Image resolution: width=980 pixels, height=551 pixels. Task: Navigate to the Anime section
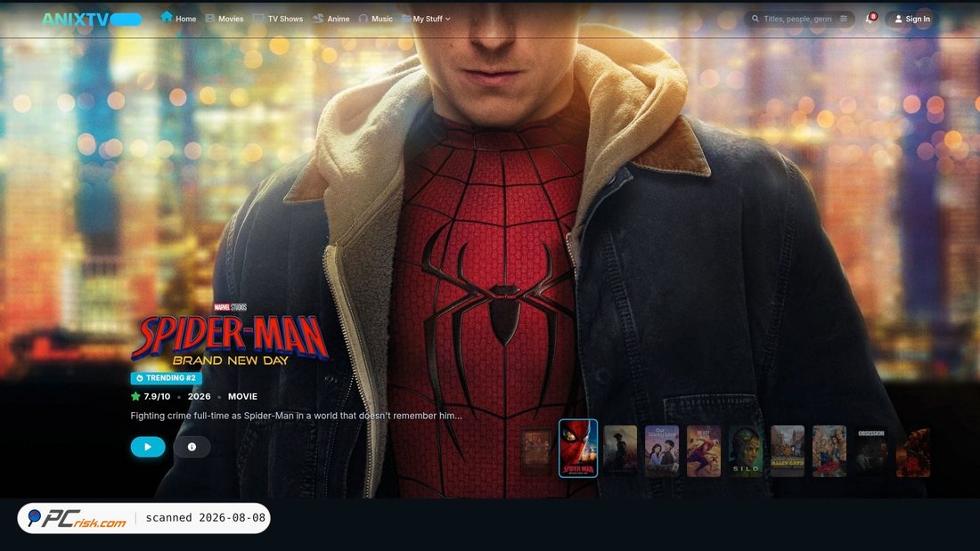(x=331, y=19)
